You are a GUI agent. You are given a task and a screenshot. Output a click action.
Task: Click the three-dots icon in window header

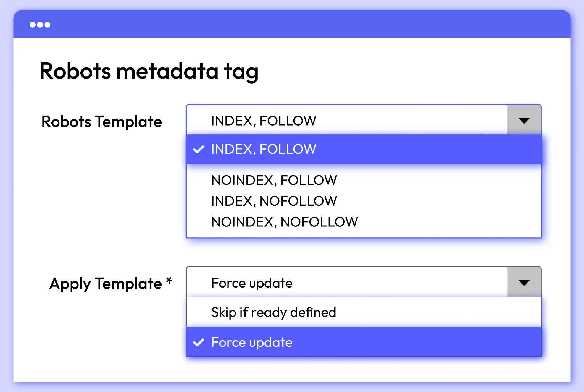[40, 25]
